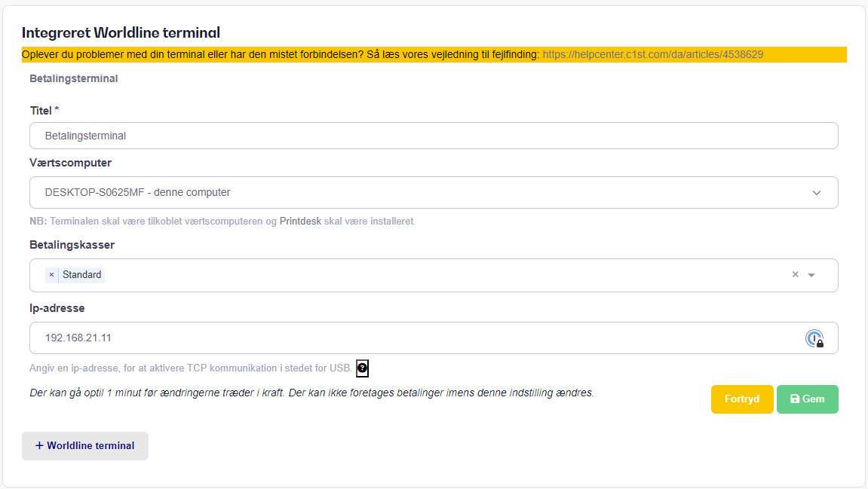Click the Værtscomputer label
Screen dimensions: 868x489
click(x=70, y=163)
